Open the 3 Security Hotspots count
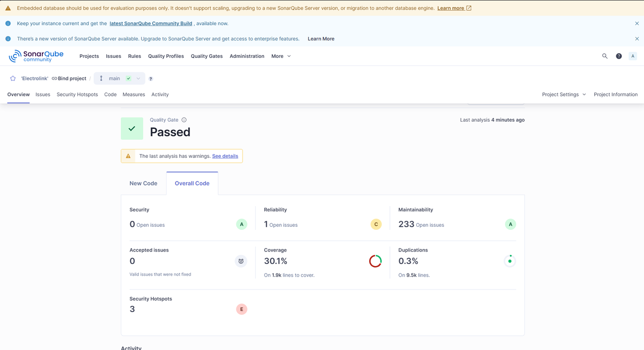Image resolution: width=644 pixels, height=350 pixels. tap(132, 309)
